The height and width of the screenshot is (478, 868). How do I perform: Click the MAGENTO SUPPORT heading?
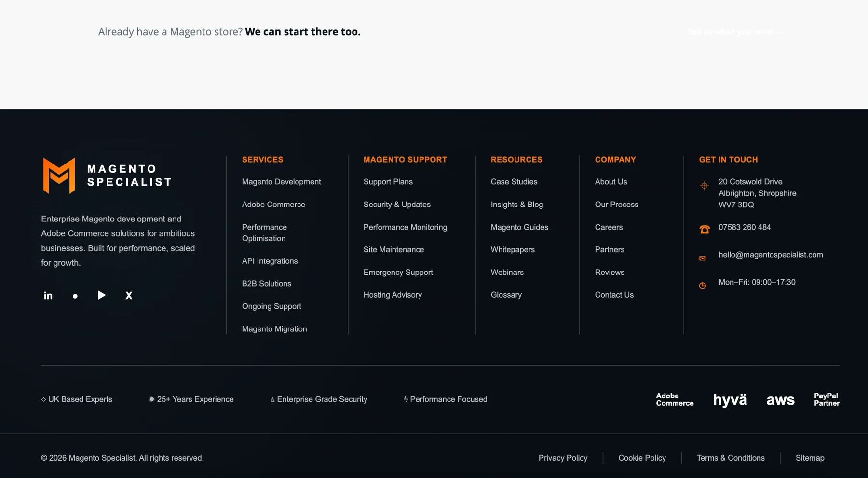click(405, 160)
